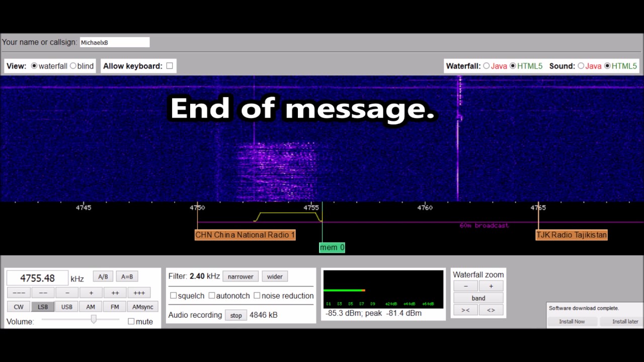644x362 pixels.
Task: Choose HTML5 for Sound output
Action: [607, 66]
